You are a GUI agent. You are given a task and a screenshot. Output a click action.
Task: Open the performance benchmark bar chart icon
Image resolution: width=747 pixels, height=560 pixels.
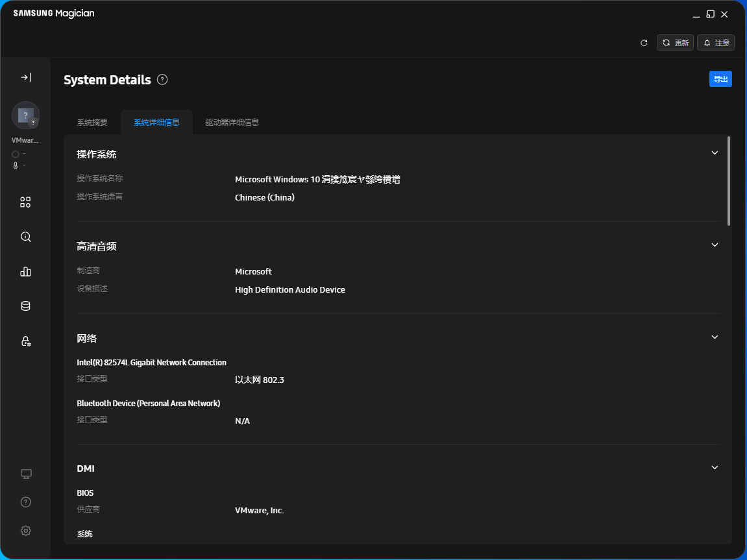[x=25, y=272]
